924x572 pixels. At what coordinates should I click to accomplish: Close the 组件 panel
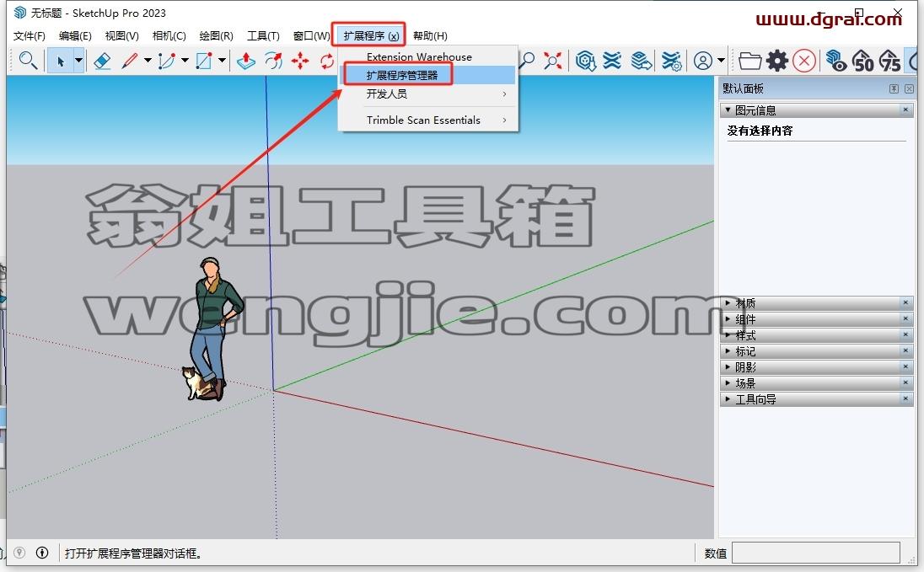click(x=905, y=318)
